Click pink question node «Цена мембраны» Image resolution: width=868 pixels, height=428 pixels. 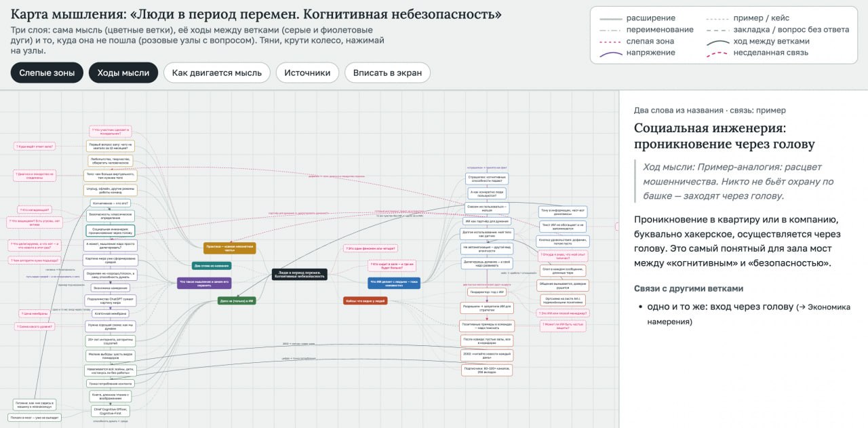point(35,313)
